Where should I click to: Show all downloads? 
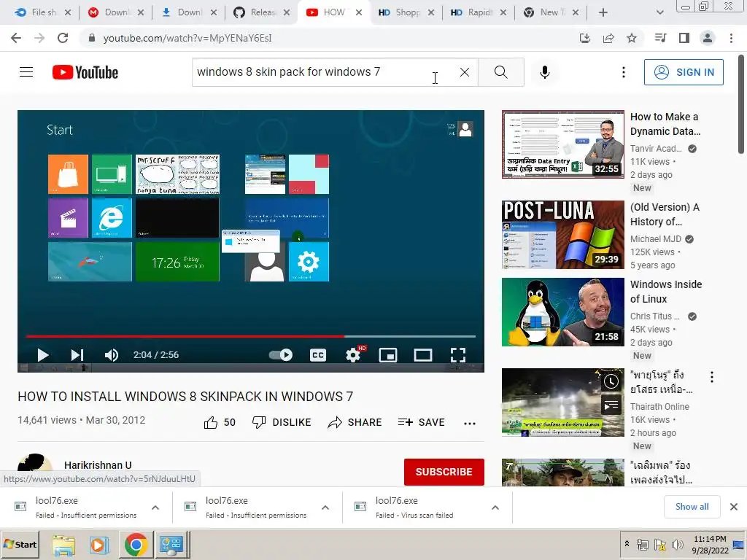(692, 507)
